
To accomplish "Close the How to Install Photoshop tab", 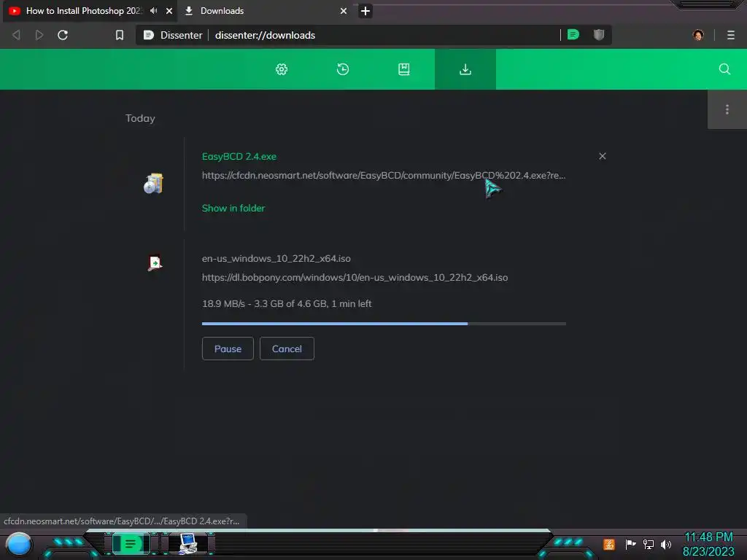I will [169, 11].
